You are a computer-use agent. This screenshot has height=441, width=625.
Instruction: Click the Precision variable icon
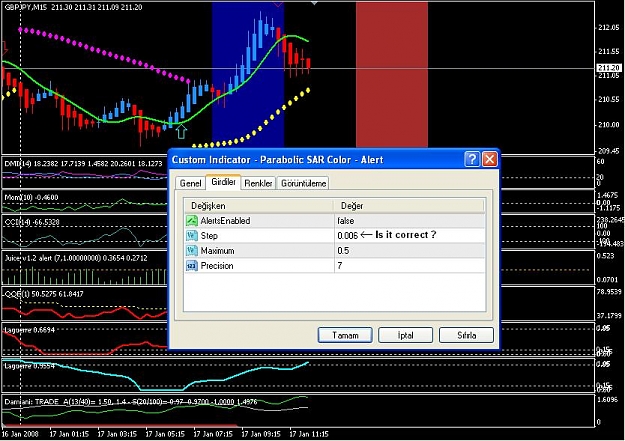coord(192,266)
